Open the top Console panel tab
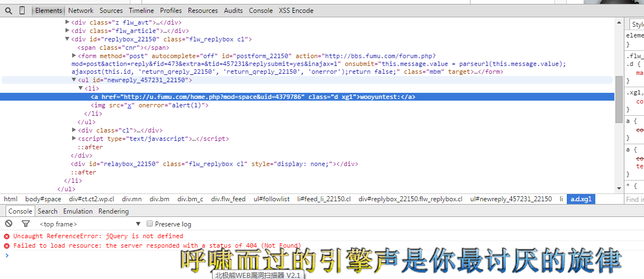 (261, 11)
